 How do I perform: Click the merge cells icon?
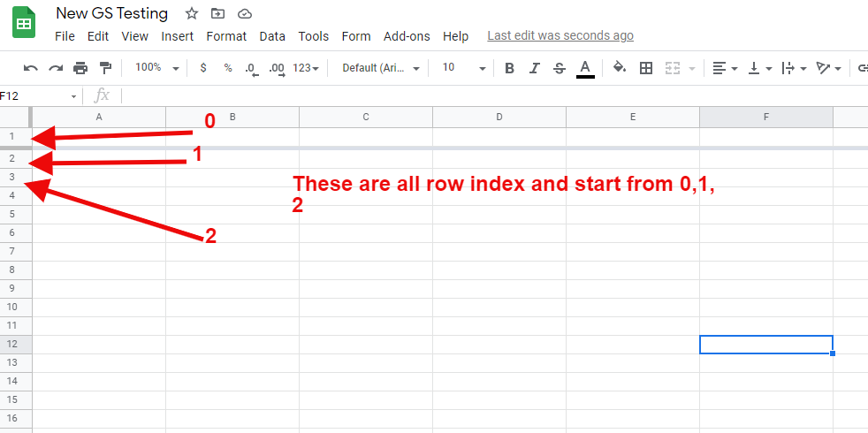[672, 68]
